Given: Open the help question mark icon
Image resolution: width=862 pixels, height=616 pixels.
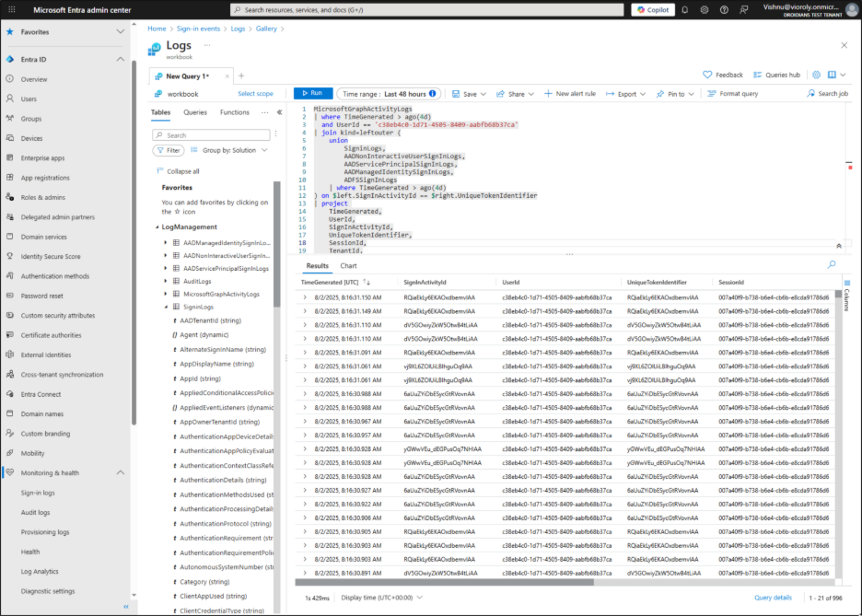Looking at the screenshot, I should pyautogui.click(x=724, y=10).
